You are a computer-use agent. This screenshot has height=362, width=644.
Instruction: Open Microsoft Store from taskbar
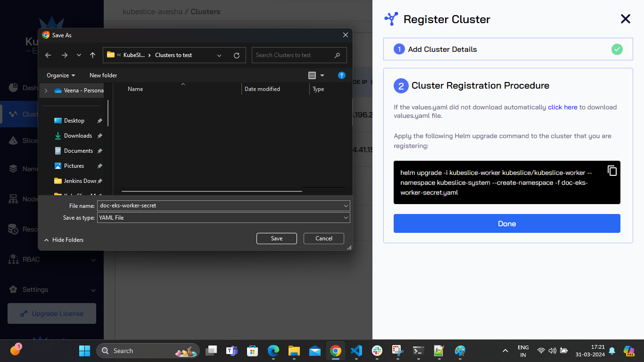253,351
